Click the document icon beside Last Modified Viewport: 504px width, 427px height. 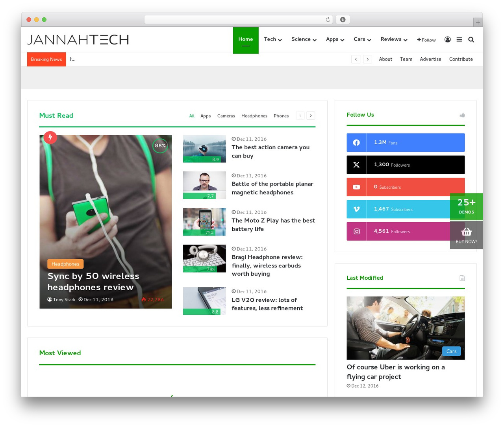tap(462, 278)
